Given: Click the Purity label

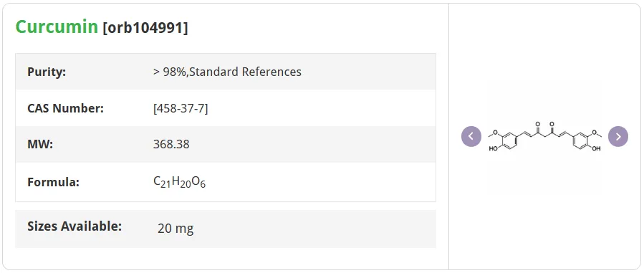Looking at the screenshot, I should pyautogui.click(x=47, y=72).
